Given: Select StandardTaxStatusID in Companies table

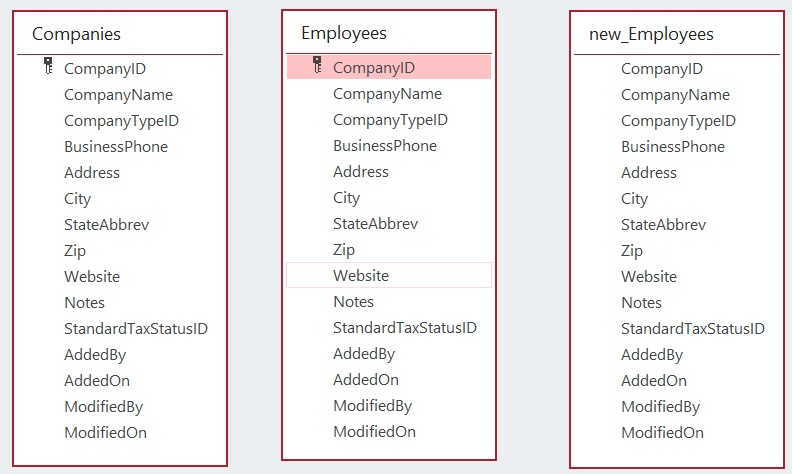Looking at the screenshot, I should click(x=136, y=329).
